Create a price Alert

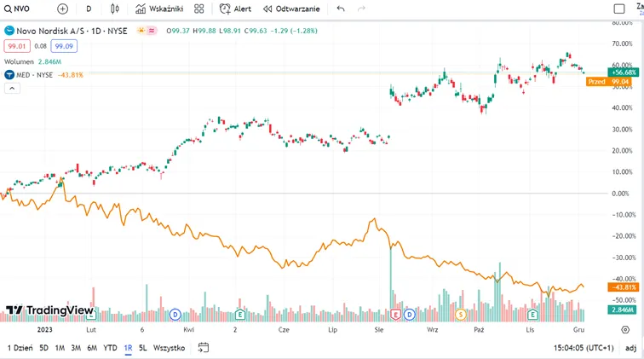pyautogui.click(x=235, y=9)
